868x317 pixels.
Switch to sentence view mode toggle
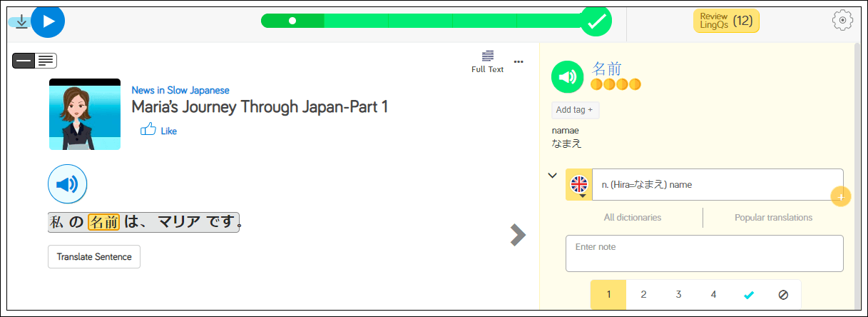point(24,61)
